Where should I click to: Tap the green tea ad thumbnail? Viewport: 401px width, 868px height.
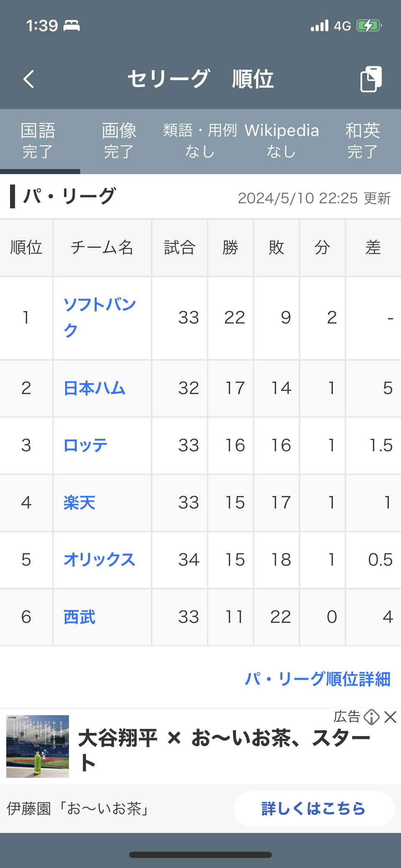pyautogui.click(x=38, y=747)
